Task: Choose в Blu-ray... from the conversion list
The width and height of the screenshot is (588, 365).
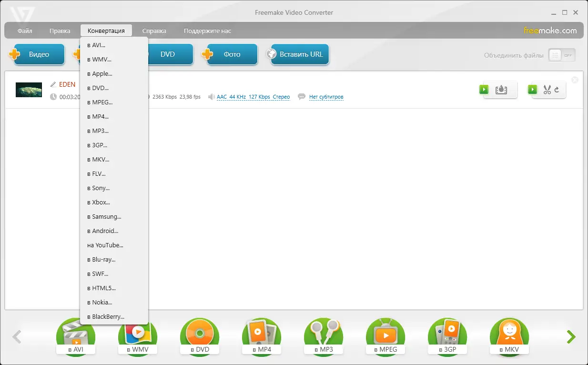Action: click(x=102, y=259)
